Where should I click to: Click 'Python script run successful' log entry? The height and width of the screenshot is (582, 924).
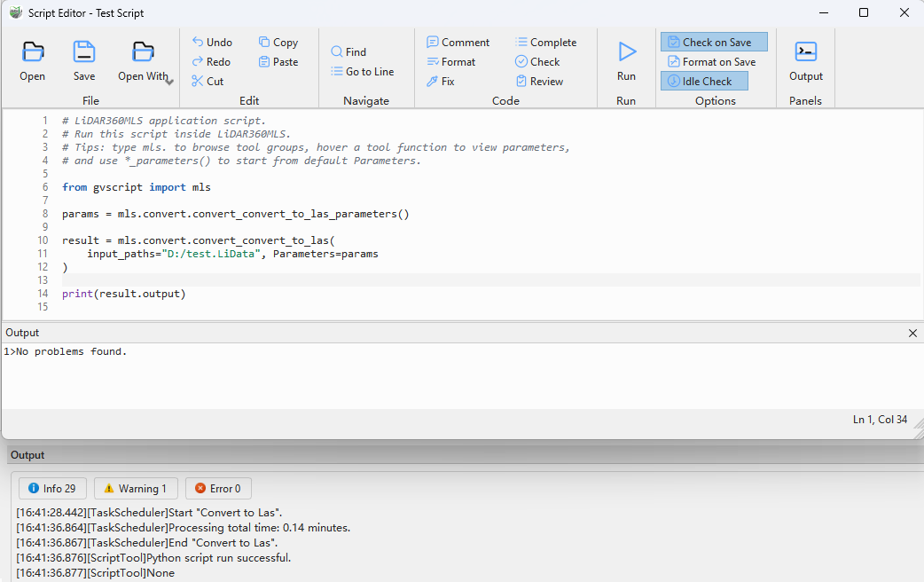click(153, 558)
